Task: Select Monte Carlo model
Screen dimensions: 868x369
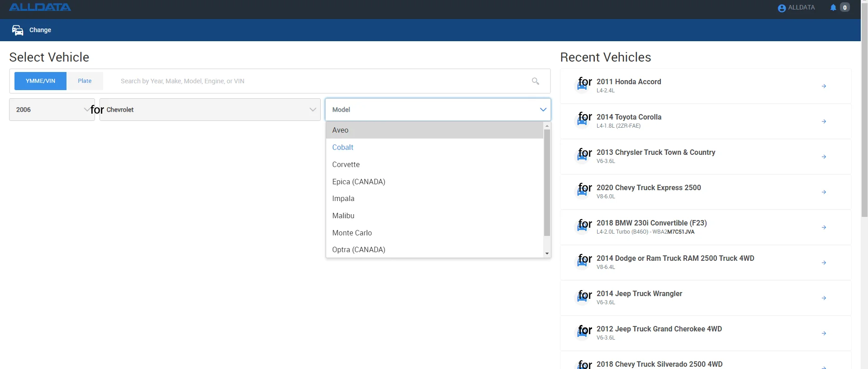Action: 434,233
